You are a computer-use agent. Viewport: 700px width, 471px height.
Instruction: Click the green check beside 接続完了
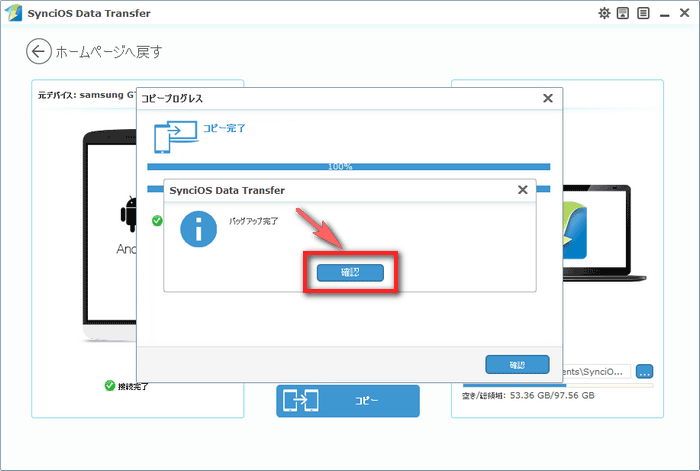[110, 386]
